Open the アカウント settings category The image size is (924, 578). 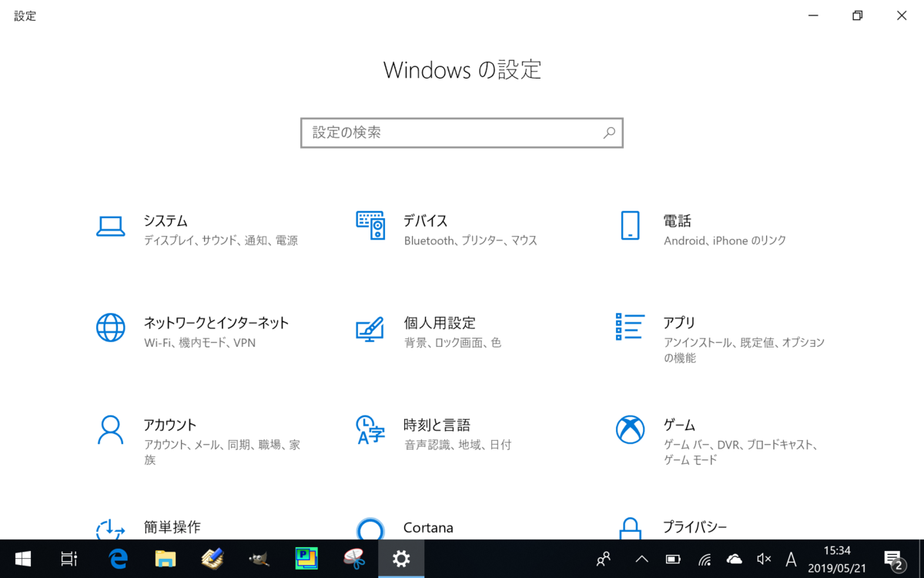click(x=198, y=441)
